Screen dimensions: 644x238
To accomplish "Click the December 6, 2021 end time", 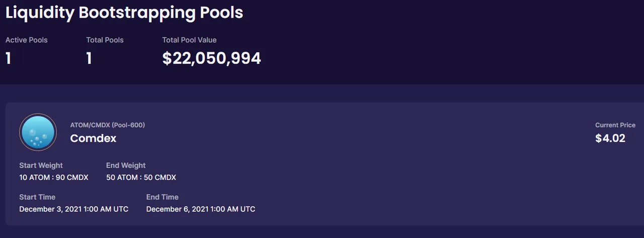I will 201,209.
